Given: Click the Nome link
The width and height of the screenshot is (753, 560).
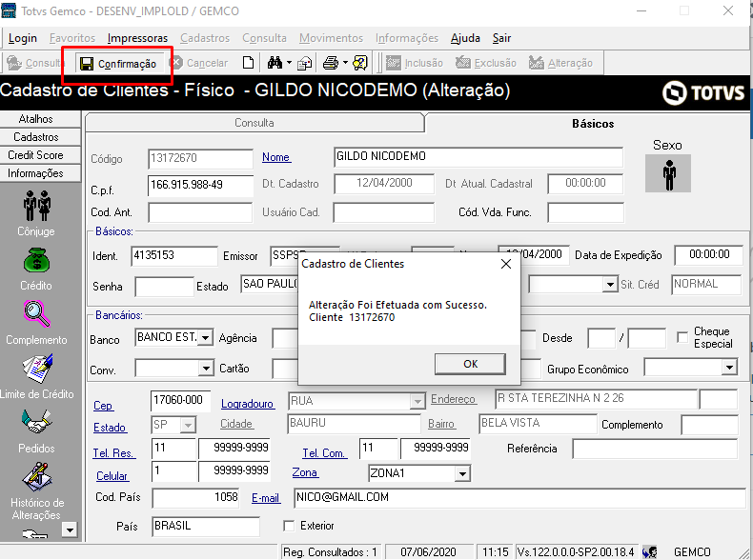Looking at the screenshot, I should click(276, 157).
